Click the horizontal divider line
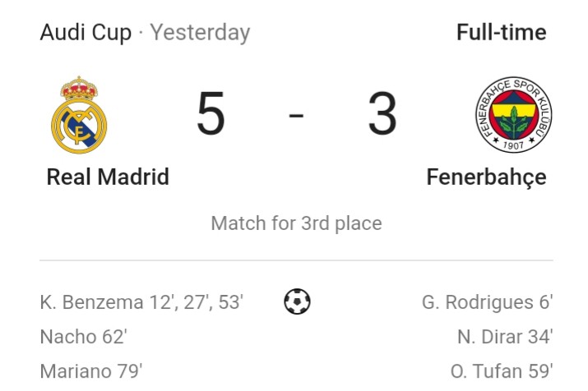This screenshot has width=588, height=391. tap(296, 260)
